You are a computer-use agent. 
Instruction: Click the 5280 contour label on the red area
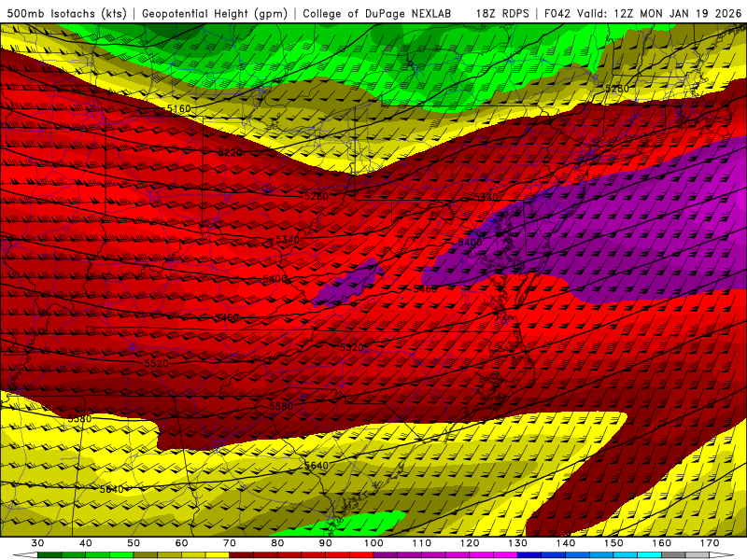click(317, 196)
